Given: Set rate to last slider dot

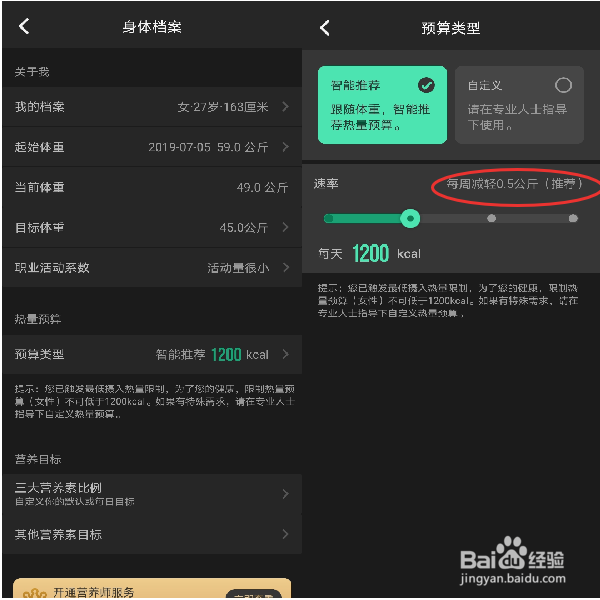Looking at the screenshot, I should (573, 218).
